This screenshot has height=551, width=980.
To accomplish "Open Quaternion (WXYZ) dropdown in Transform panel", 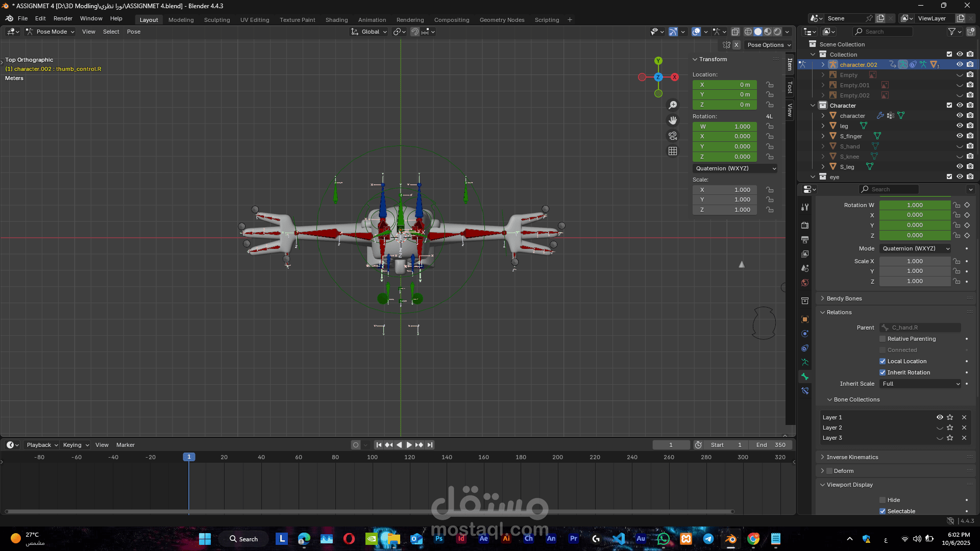I will pos(735,168).
